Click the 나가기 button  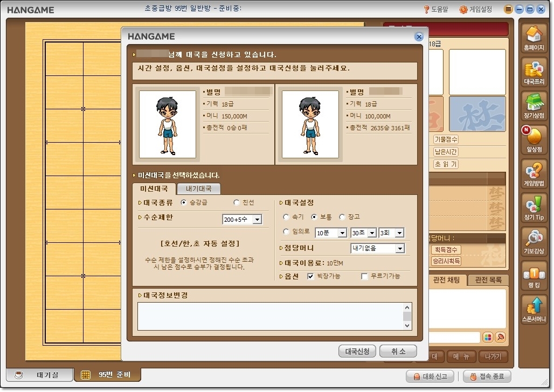pyautogui.click(x=493, y=356)
